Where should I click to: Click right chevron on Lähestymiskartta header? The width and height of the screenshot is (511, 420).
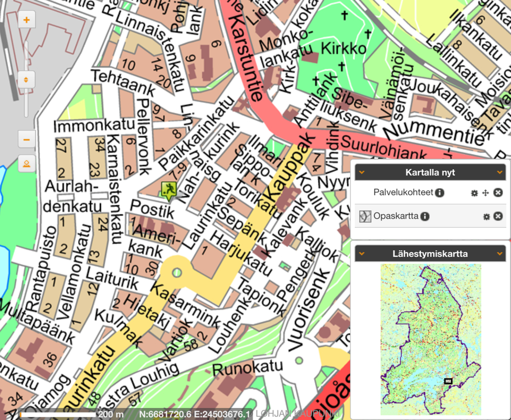click(500, 254)
